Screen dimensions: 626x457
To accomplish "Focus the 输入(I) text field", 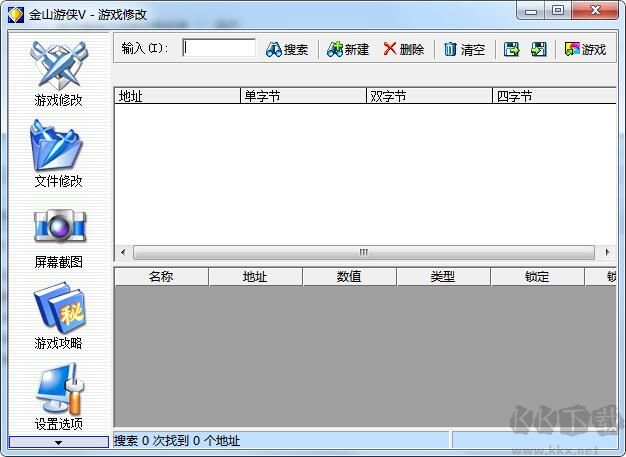I will (219, 48).
